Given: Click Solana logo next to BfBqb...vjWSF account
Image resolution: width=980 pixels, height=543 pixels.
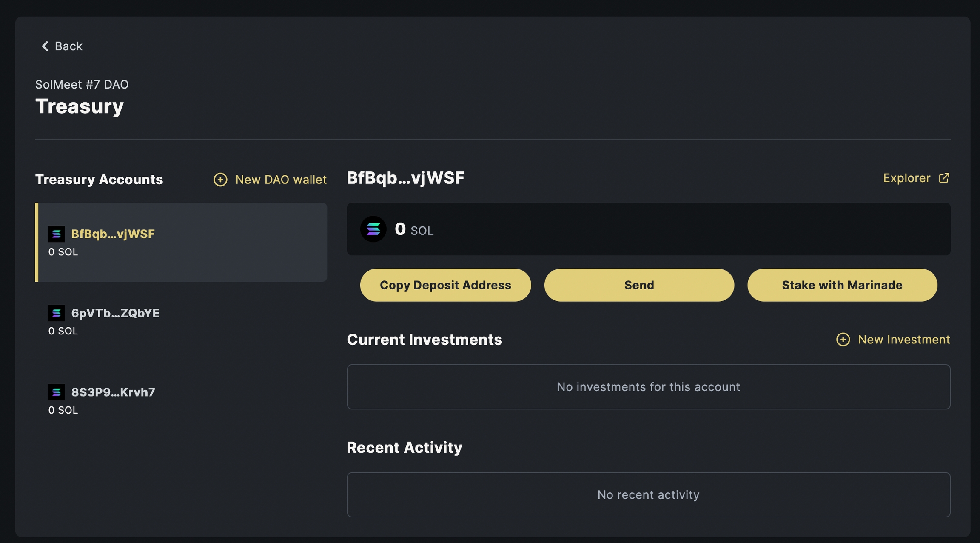Looking at the screenshot, I should [57, 234].
